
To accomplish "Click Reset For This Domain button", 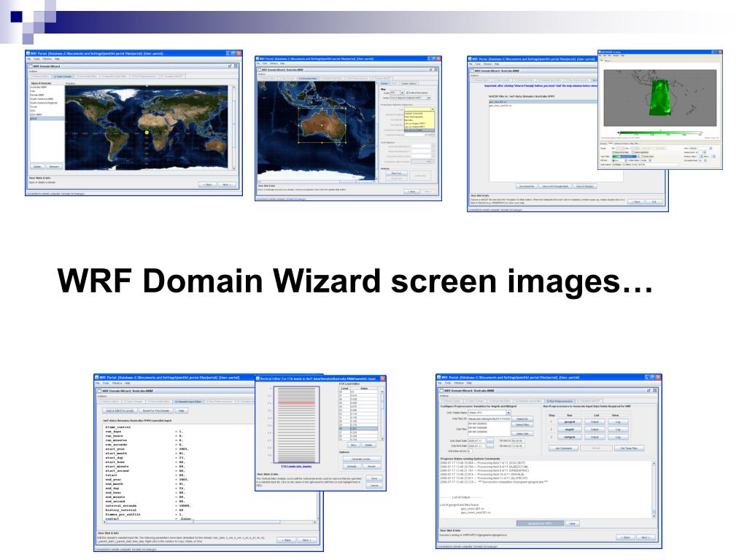I will 156,411.
